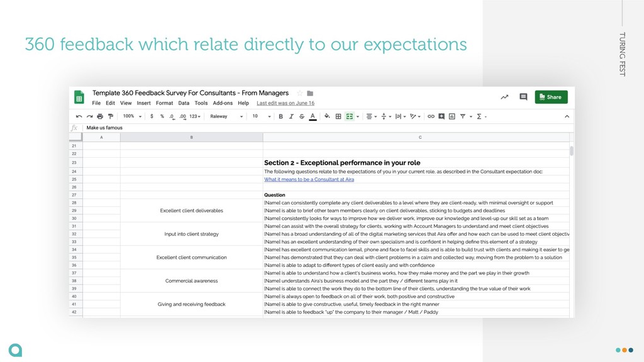The image size is (644, 362).
Task: Click the create filter icon
Action: click(463, 116)
